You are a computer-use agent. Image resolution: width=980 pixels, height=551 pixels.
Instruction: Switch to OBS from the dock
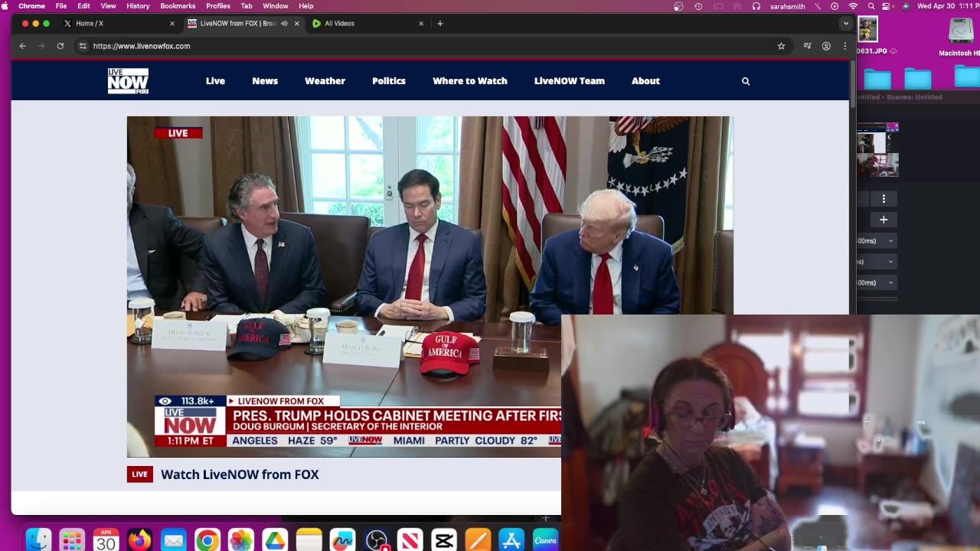click(x=377, y=540)
